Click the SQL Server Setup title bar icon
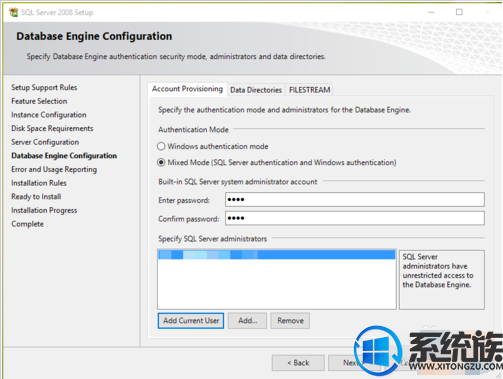Screen dimensions: 503x379 (x=14, y=12)
